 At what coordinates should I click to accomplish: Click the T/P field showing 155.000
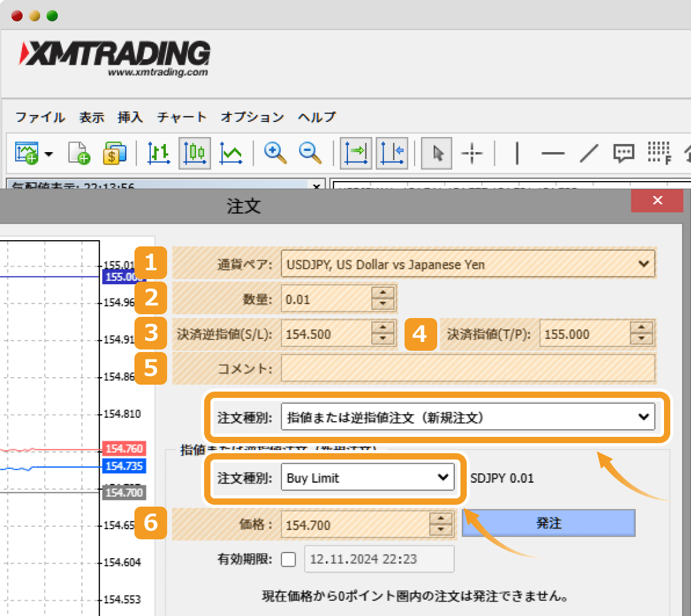pyautogui.click(x=585, y=334)
